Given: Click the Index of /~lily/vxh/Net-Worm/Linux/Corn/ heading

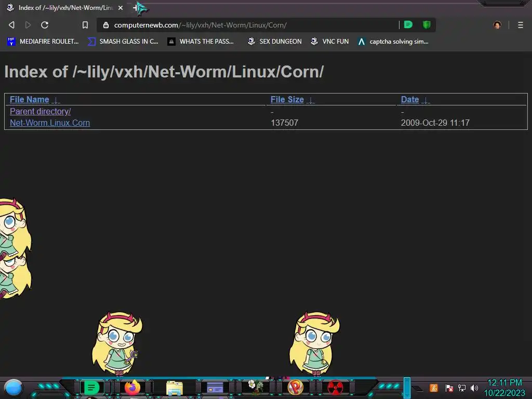Looking at the screenshot, I should tap(164, 72).
